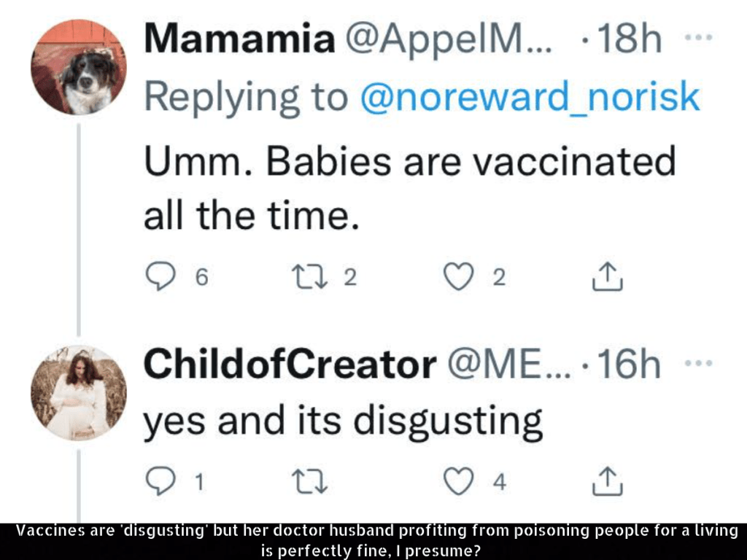Like Mamamia's tweet
Screen dimensions: 747x560
459,277
